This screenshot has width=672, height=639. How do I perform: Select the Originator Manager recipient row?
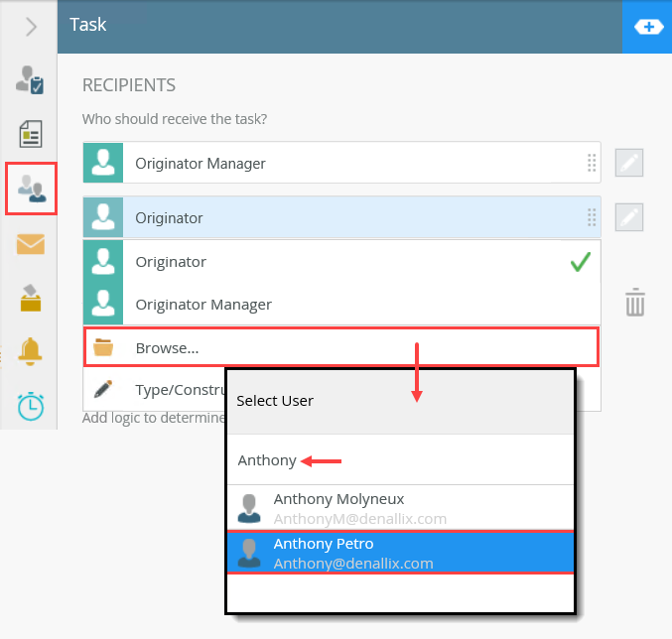tap(341, 163)
